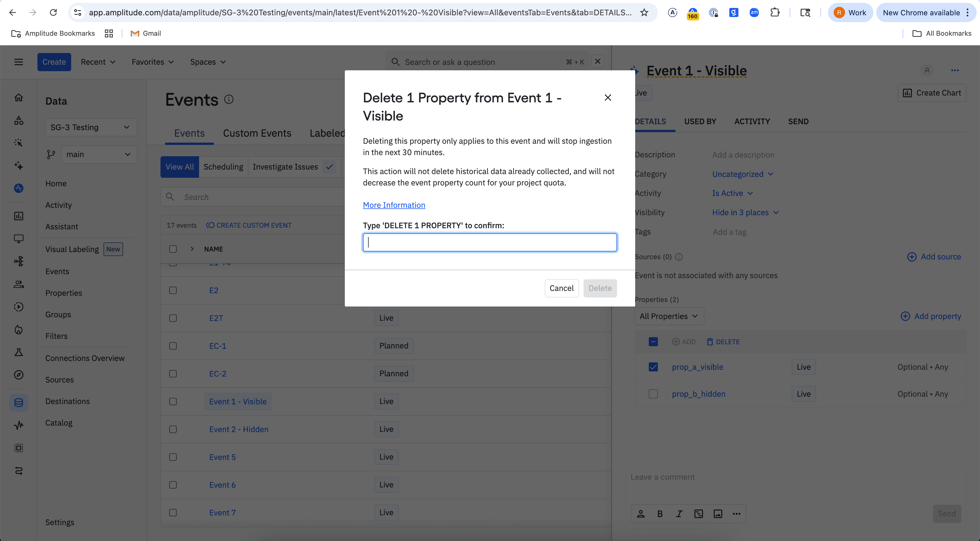This screenshot has width=980, height=541.
Task: Click the insert image icon in comment toolbar
Action: 718,514
